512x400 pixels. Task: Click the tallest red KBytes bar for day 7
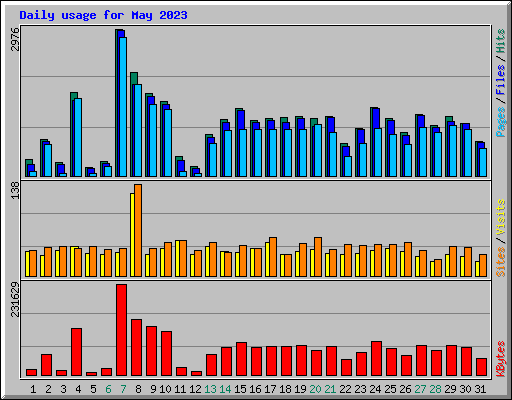122,330
